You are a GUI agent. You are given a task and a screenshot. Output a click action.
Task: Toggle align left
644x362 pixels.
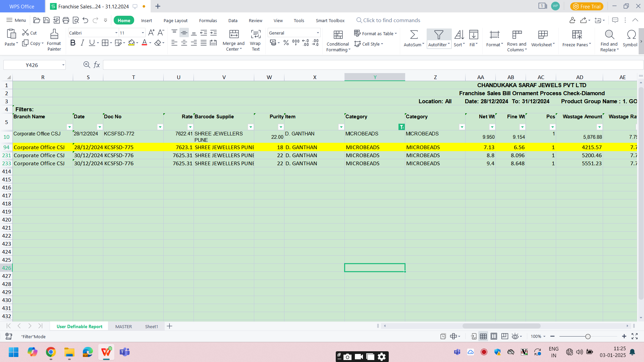tap(174, 43)
